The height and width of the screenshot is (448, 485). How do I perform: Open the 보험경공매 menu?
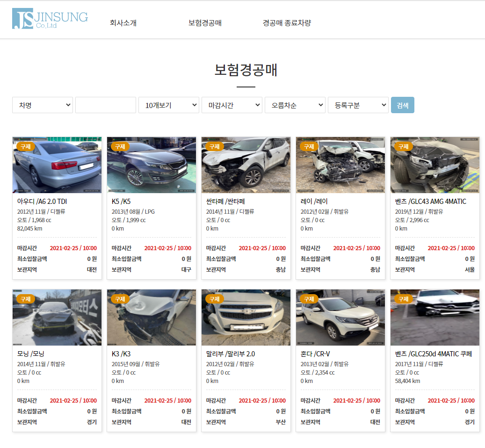(x=205, y=23)
